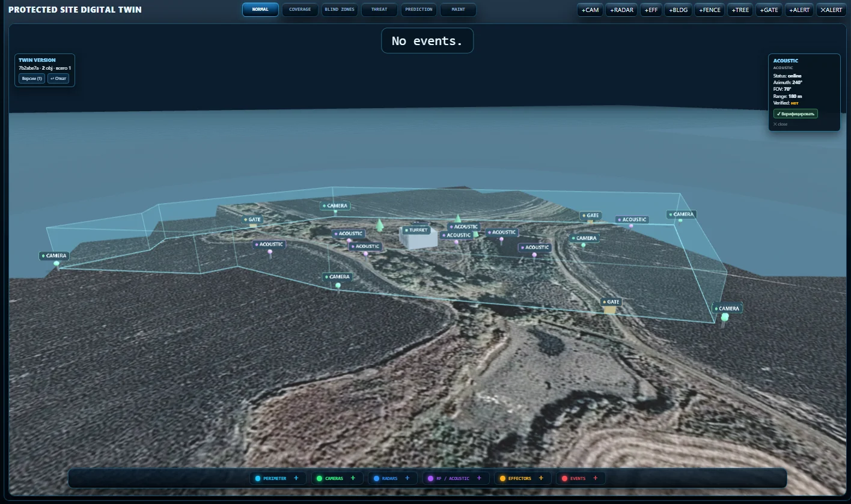Screen dimensions: 851x504
Task: Add a tree with +TREE
Action: pos(740,10)
